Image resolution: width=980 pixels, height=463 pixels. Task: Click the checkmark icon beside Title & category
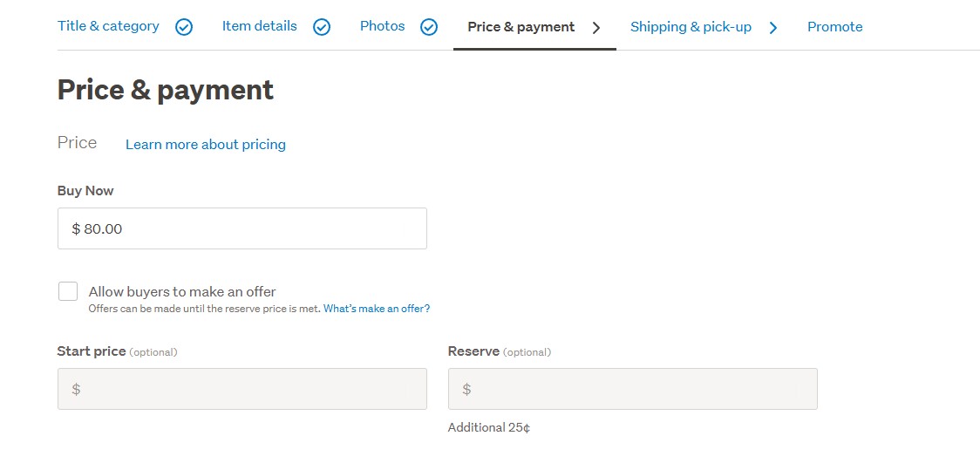(x=184, y=27)
